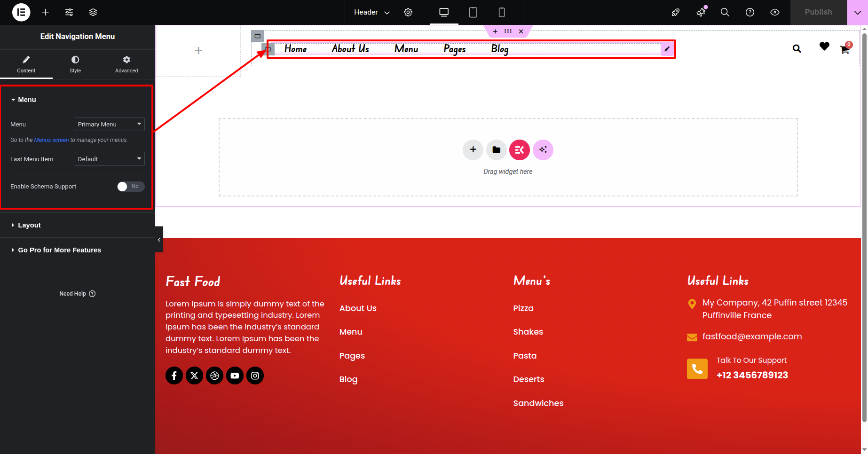Switch to the Advanced tab
The width and height of the screenshot is (868, 454).
click(126, 64)
